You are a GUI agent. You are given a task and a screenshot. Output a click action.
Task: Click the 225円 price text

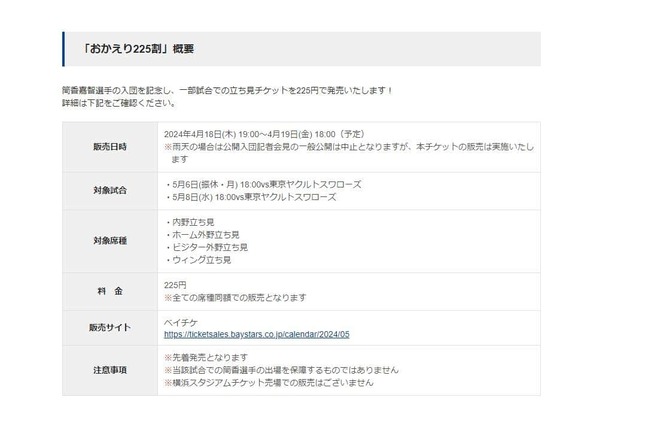point(175,285)
